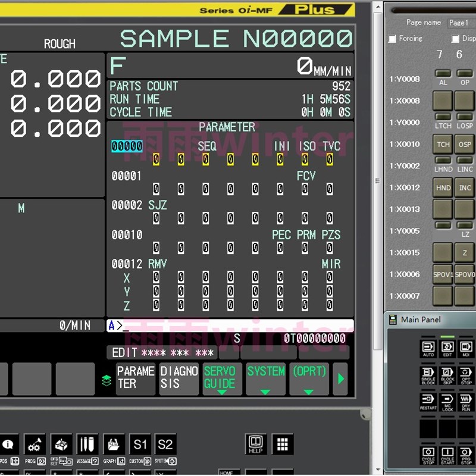
Task: Click the blank button in row 1:X0008 column 7
Action: point(443,101)
